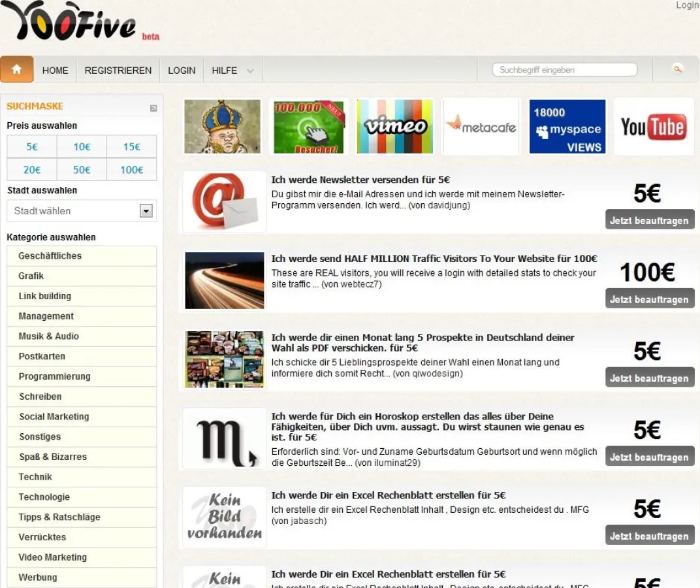The height and width of the screenshot is (588, 700).
Task: Click the Scorpio horoscope symbol image
Action: pos(224,438)
